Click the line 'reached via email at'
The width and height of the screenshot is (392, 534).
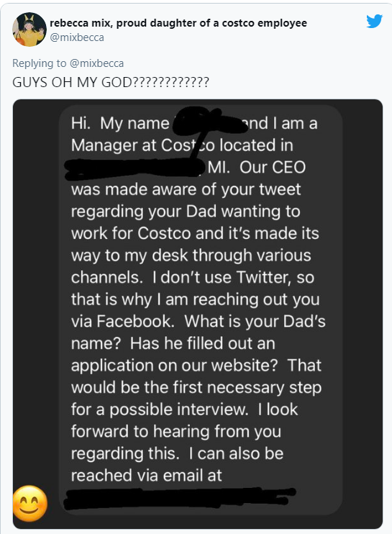[146, 475]
